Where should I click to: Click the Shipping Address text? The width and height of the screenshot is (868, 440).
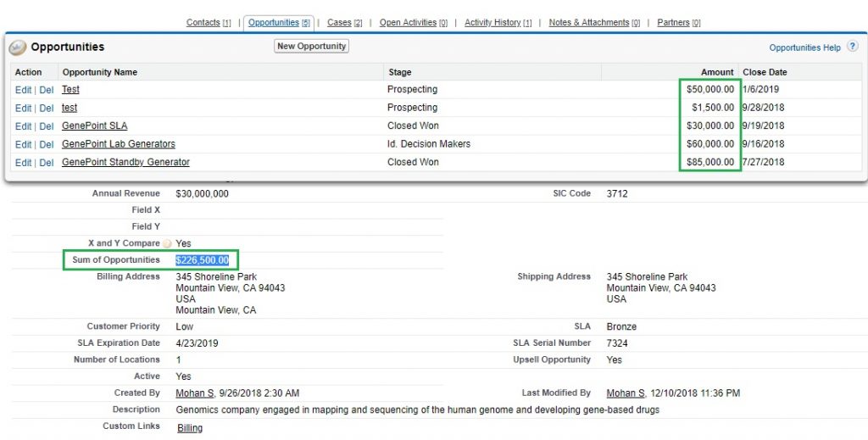(661, 287)
